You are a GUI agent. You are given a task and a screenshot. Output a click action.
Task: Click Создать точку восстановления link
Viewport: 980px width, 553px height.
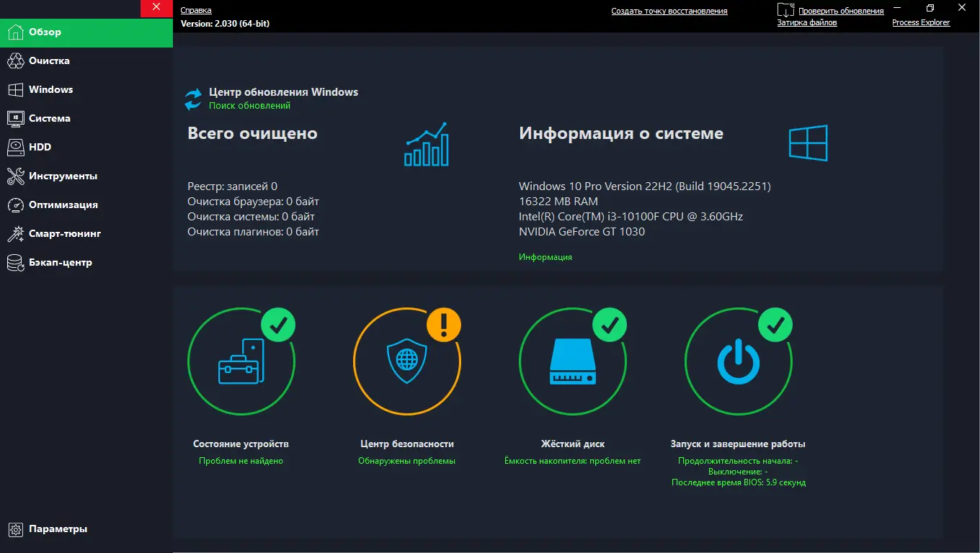(x=669, y=11)
